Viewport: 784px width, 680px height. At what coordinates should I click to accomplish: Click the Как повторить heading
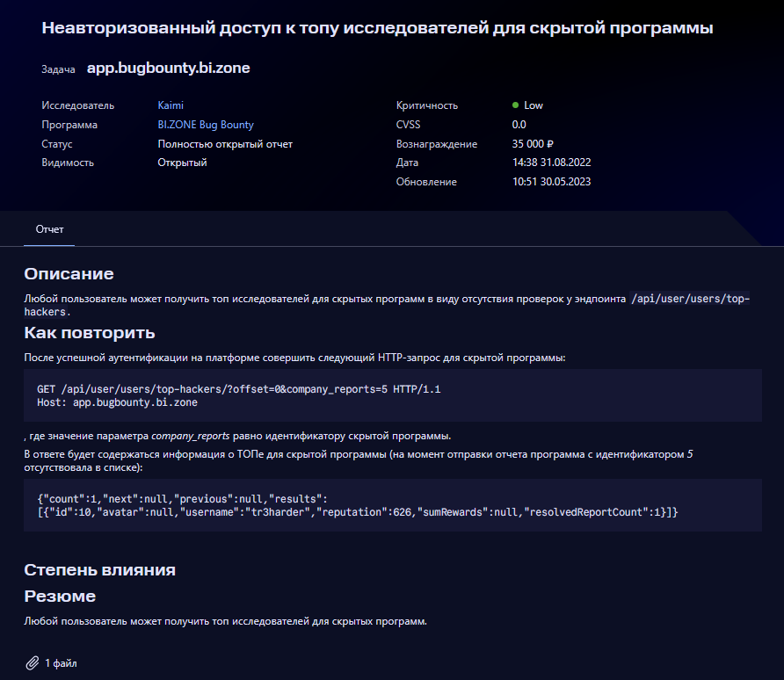click(90, 333)
